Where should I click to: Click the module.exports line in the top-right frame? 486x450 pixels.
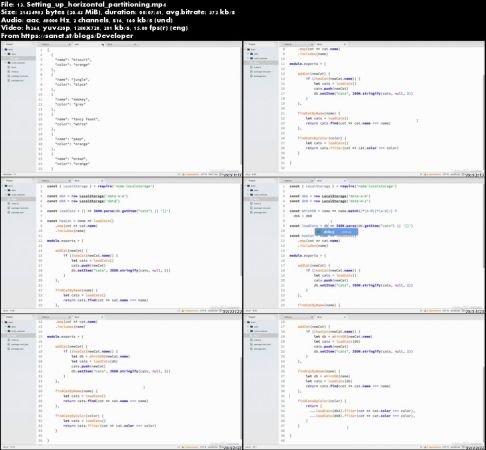(x=308, y=63)
